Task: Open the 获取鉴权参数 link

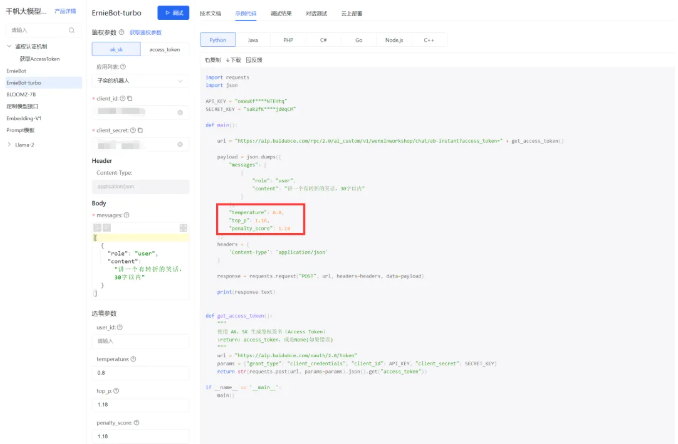Action: pyautogui.click(x=145, y=32)
